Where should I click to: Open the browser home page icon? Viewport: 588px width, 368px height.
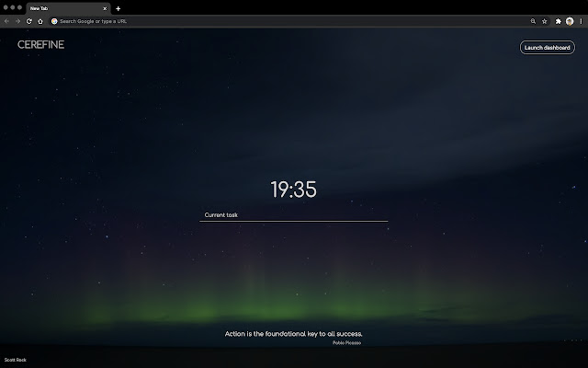tap(40, 20)
